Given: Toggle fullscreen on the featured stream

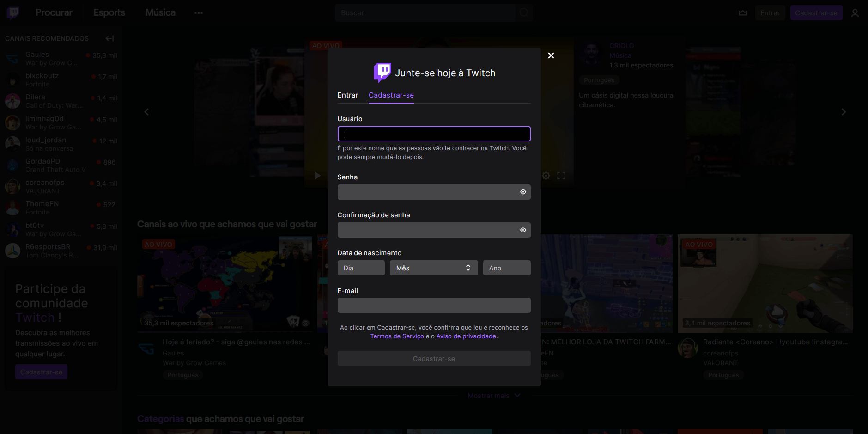Looking at the screenshot, I should pyautogui.click(x=561, y=176).
